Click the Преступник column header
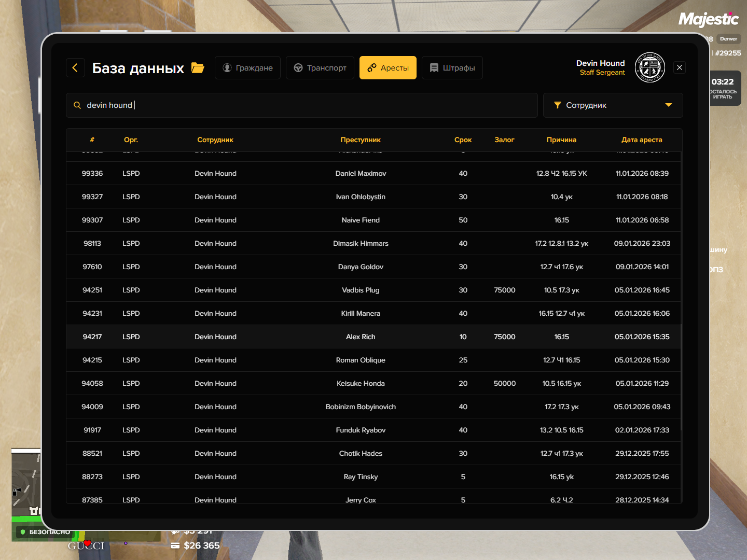 tap(361, 140)
